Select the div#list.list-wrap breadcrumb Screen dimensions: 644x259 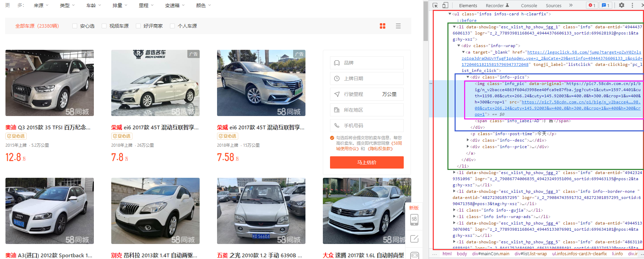[531, 254]
